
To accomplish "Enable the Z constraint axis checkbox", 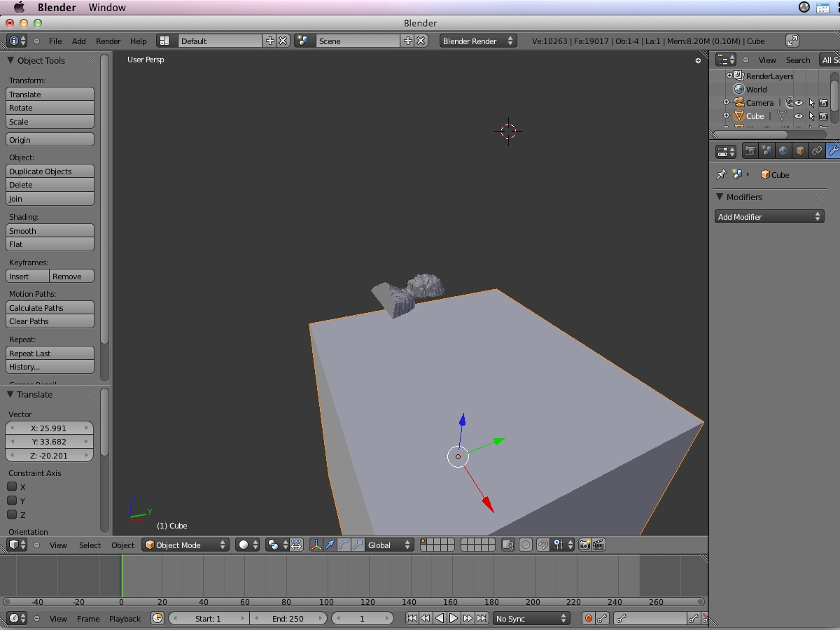I will pos(12,514).
